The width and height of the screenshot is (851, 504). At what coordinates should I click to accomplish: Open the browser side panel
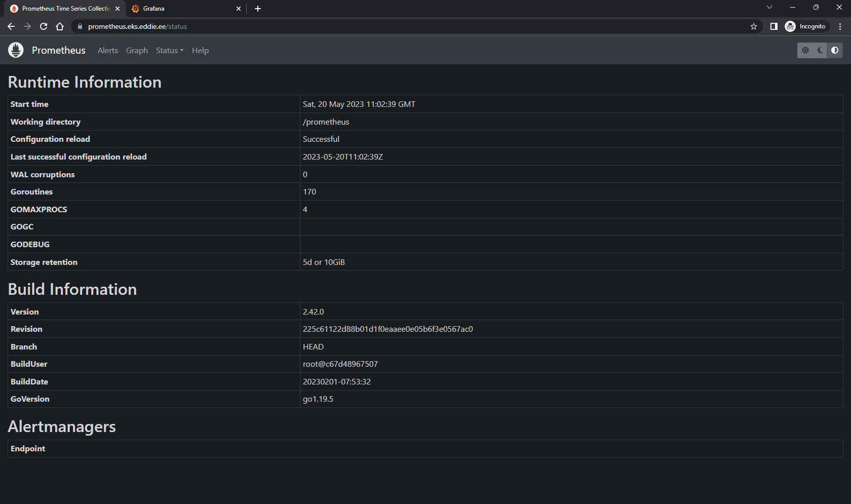(773, 26)
